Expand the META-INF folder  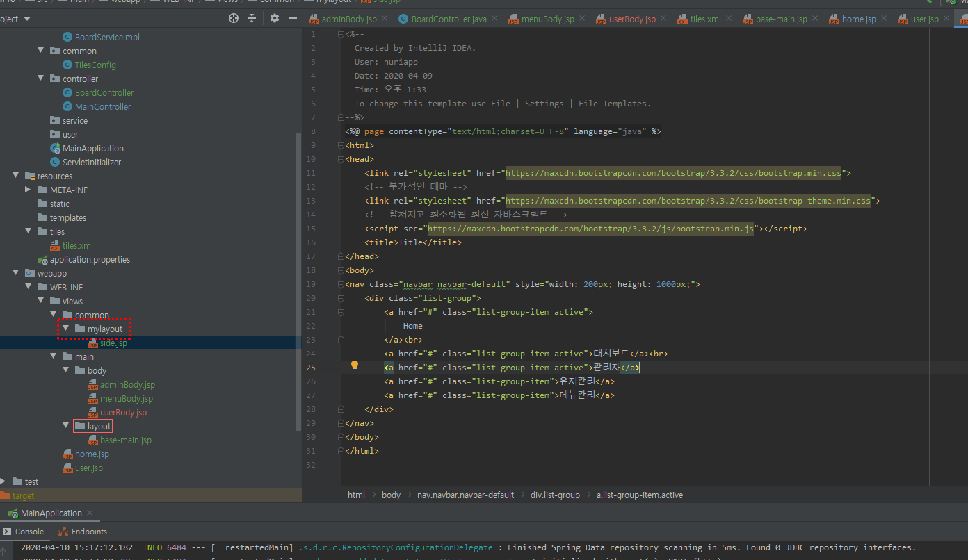29,190
